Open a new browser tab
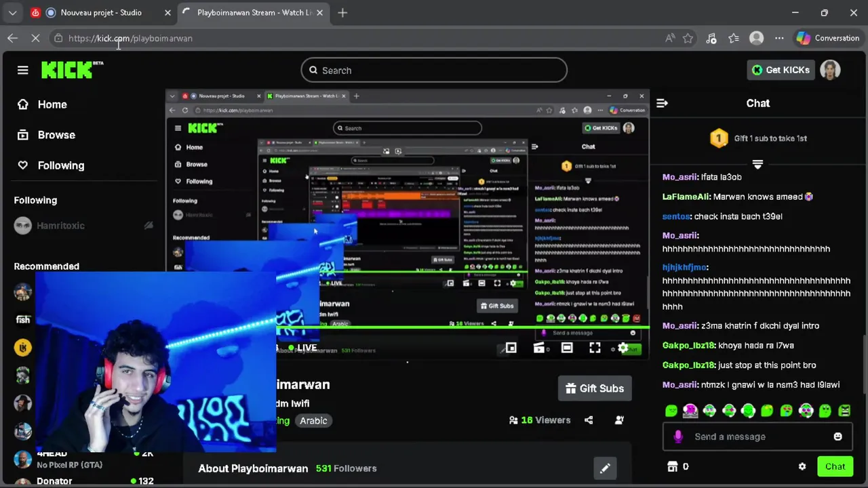 point(342,12)
